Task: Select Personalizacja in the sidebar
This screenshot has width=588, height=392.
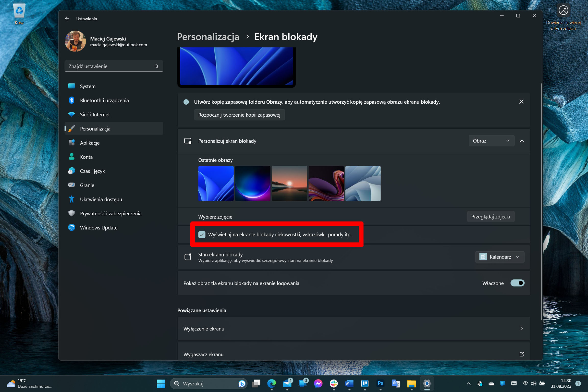Action: [x=114, y=128]
